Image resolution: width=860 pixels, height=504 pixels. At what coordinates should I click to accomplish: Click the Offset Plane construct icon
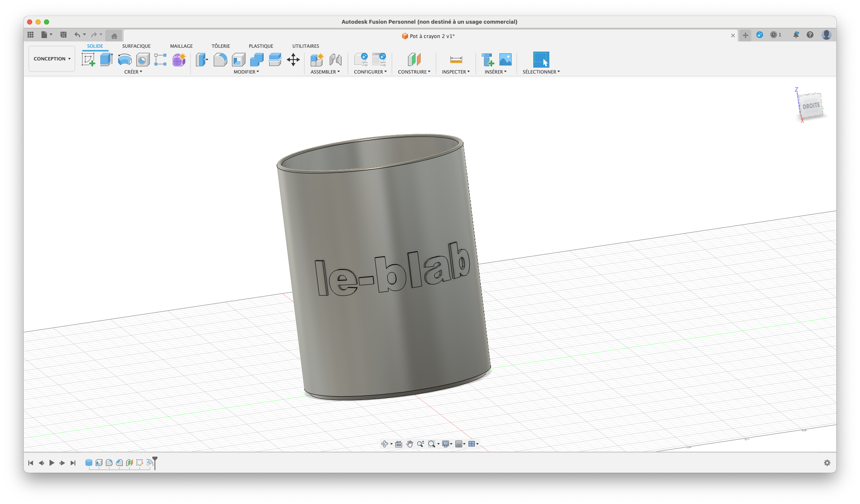coord(414,60)
